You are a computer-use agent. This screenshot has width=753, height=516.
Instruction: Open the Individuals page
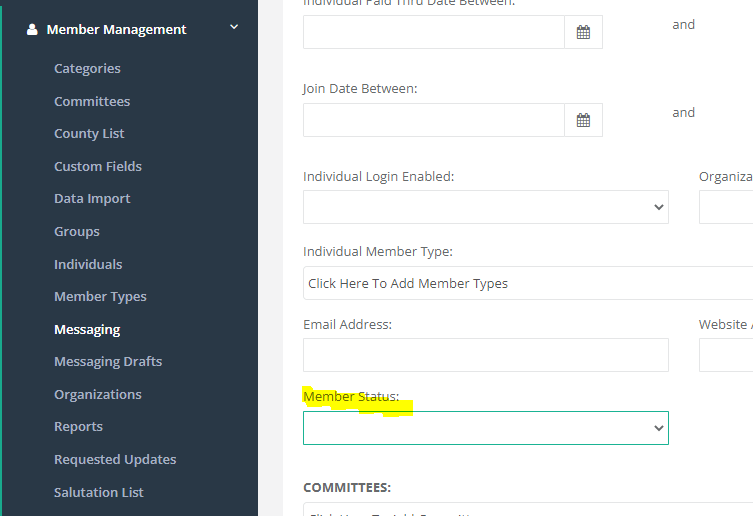[88, 264]
